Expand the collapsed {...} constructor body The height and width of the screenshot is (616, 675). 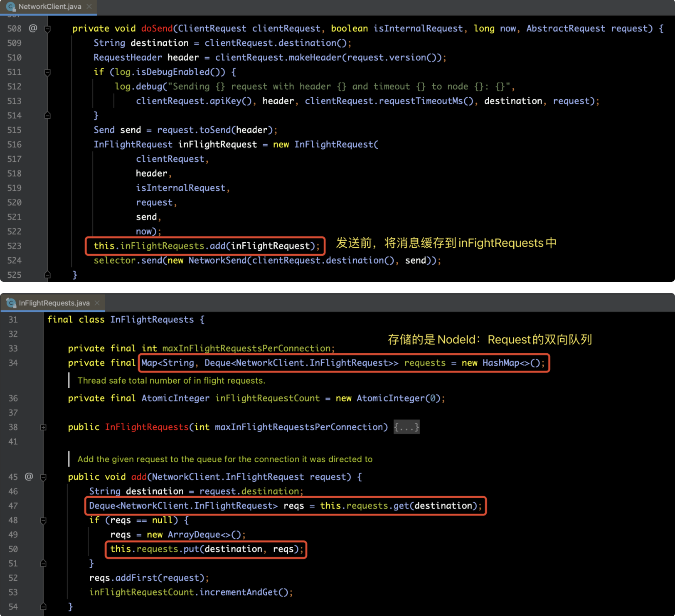tap(406, 427)
